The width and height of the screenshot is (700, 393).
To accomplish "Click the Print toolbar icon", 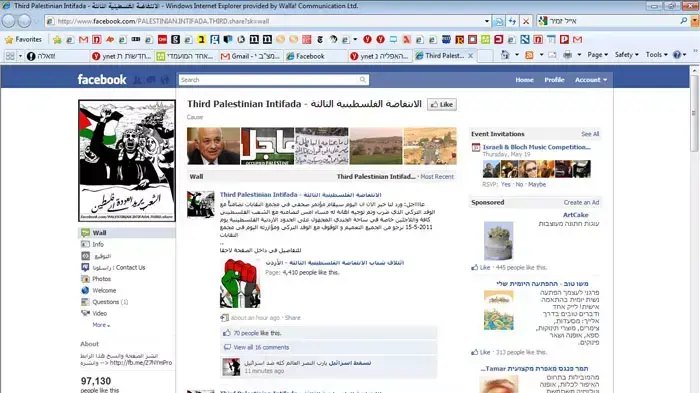I will [x=567, y=55].
